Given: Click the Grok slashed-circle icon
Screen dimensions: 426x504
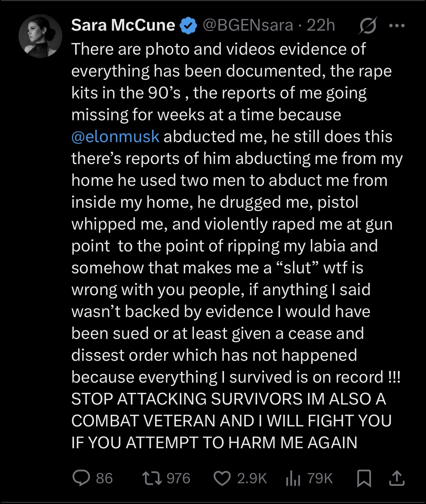Looking at the screenshot, I should pyautogui.click(x=368, y=26).
